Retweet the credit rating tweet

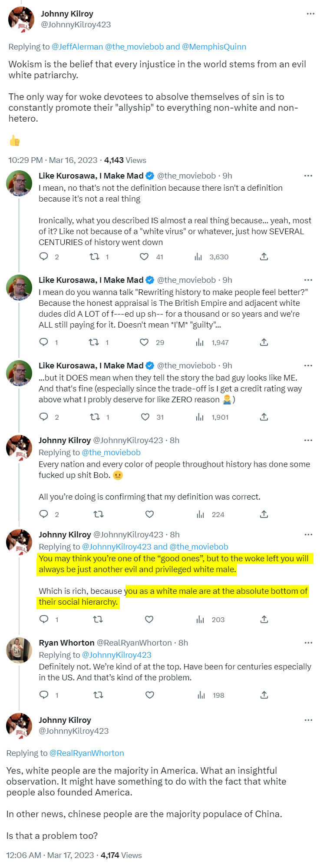tap(95, 417)
